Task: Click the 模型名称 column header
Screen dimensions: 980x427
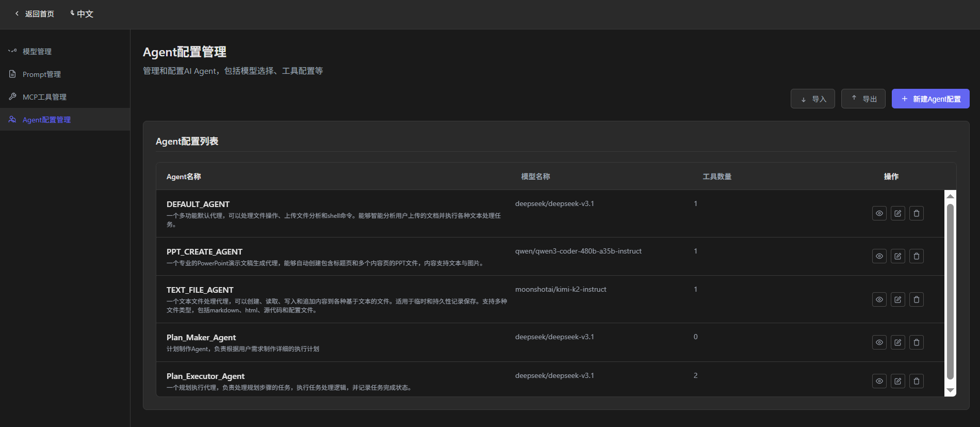Action: [535, 177]
